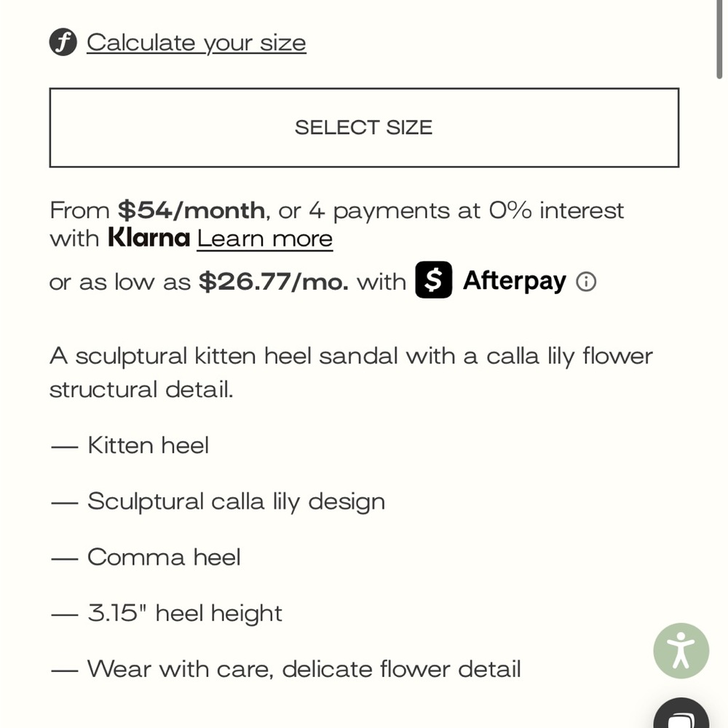
Task: Click the $54/month Klarna price text
Action: point(191,210)
